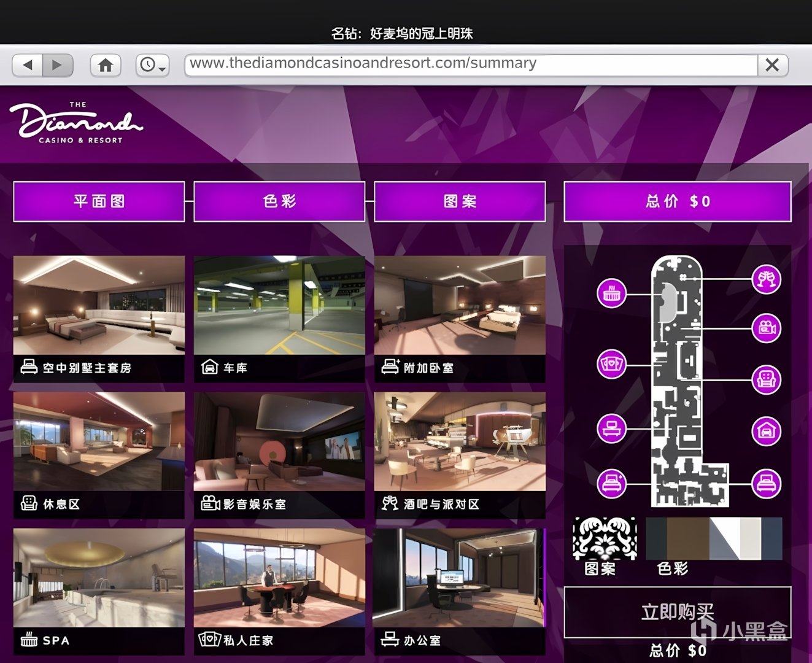This screenshot has width=812, height=663.
Task: Select the 办公室 room card
Action: tap(460, 591)
